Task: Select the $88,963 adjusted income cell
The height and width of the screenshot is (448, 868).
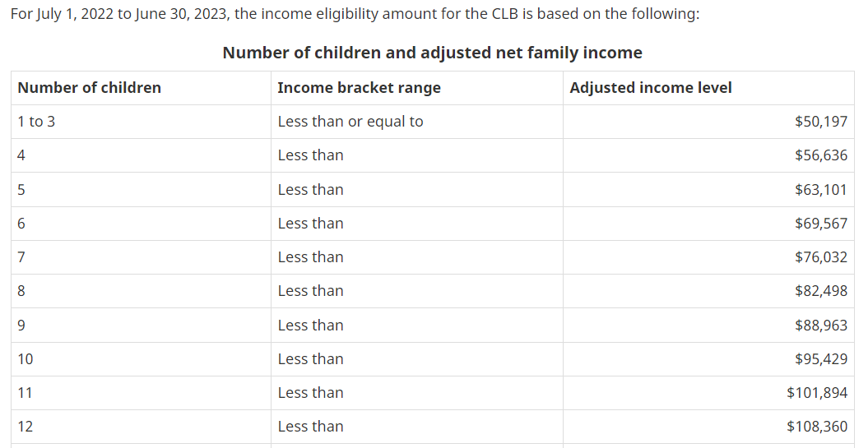Action: (x=820, y=326)
